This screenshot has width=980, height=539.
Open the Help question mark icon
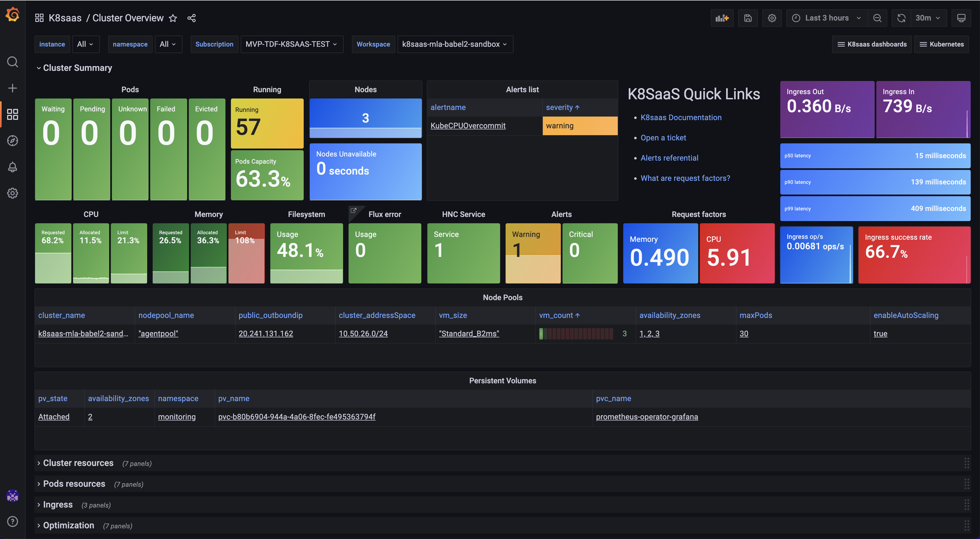pyautogui.click(x=13, y=521)
